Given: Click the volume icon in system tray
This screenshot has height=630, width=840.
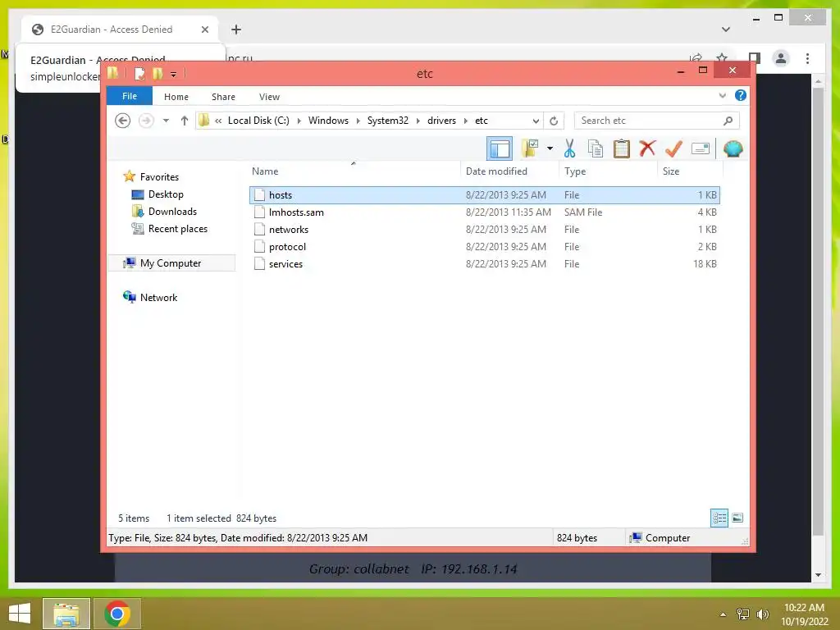Looking at the screenshot, I should point(762,614).
